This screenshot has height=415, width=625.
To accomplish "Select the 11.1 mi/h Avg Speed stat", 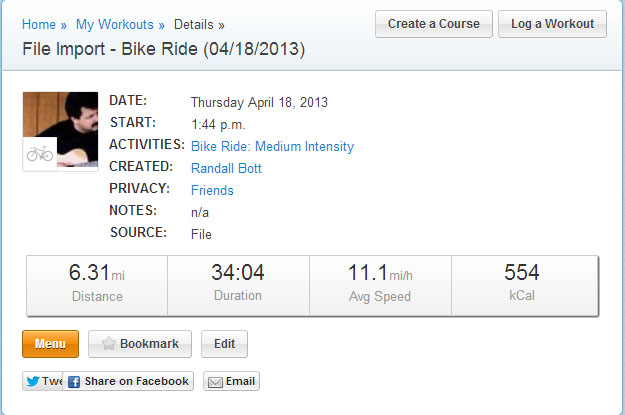I will pyautogui.click(x=380, y=283).
